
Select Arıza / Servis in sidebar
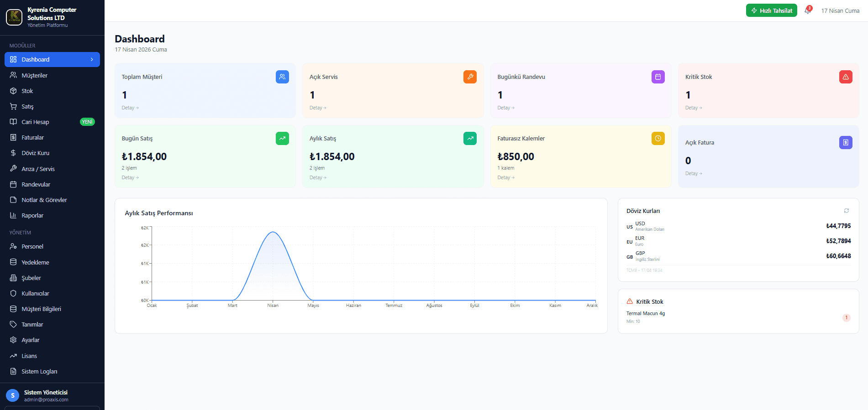[x=52, y=169]
